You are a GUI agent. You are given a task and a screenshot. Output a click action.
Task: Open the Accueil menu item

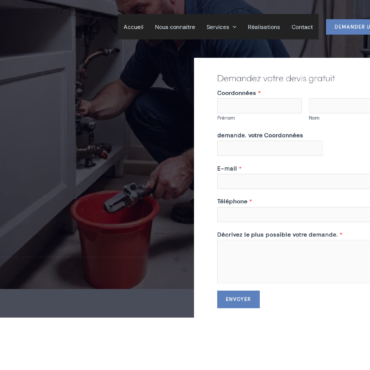[133, 27]
